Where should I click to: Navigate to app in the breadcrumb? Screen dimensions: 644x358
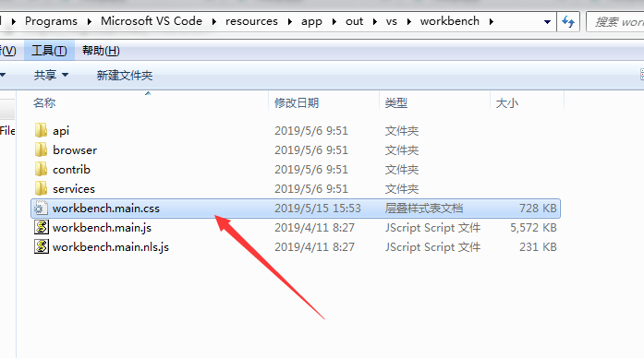tap(311, 21)
